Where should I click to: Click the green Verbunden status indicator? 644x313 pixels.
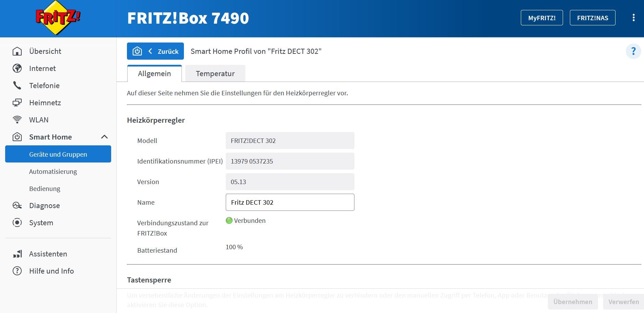pyautogui.click(x=229, y=220)
